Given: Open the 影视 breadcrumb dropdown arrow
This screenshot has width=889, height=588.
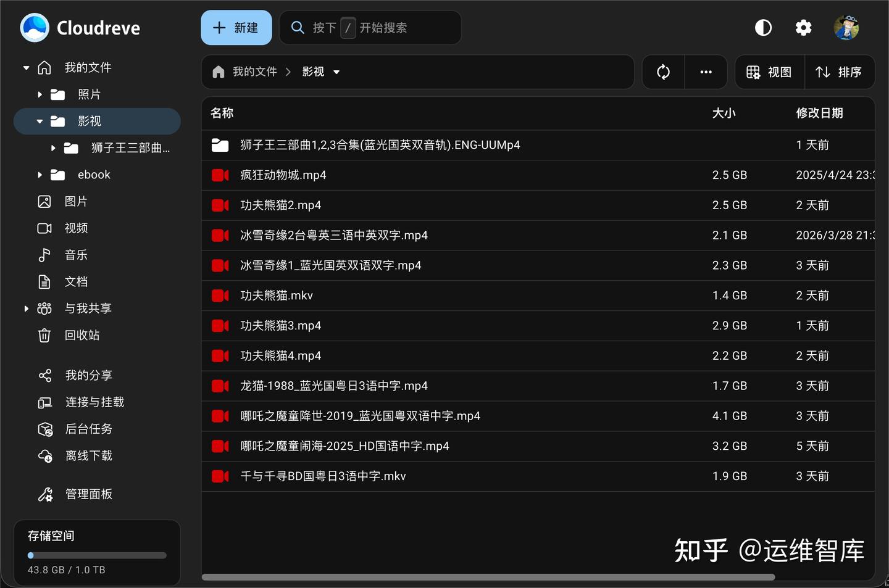Looking at the screenshot, I should tap(336, 72).
